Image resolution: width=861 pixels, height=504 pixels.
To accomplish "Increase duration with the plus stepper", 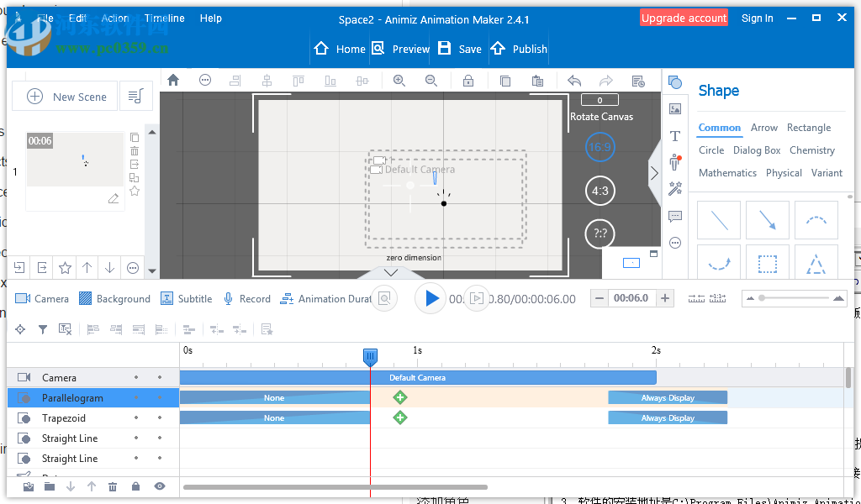I will 665,298.
